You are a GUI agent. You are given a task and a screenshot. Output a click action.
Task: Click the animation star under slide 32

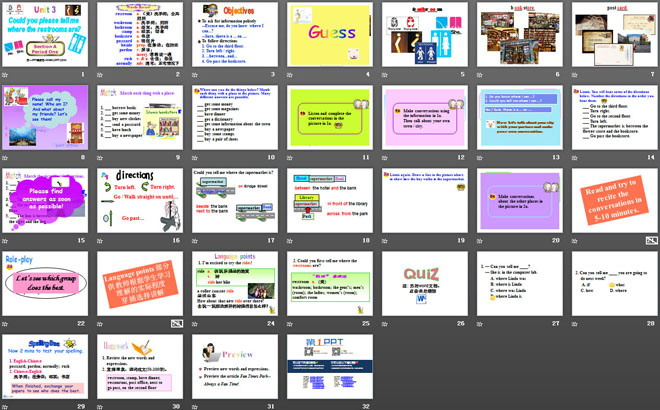pyautogui.click(x=291, y=406)
